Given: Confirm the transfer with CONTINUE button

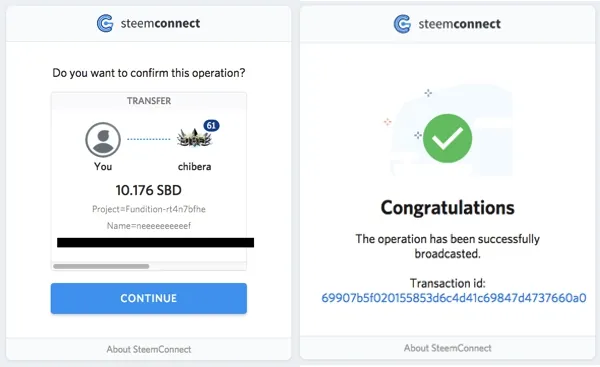Looking at the screenshot, I should click(149, 298).
